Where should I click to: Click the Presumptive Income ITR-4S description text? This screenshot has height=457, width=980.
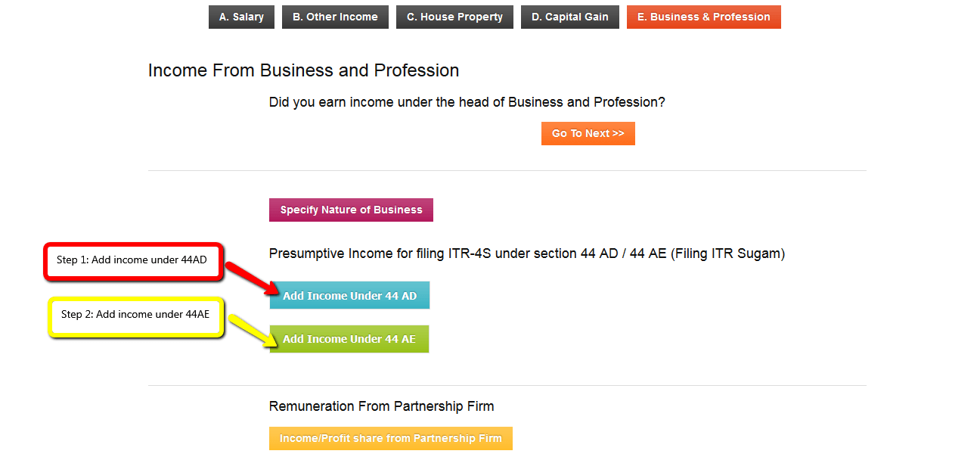click(x=526, y=253)
